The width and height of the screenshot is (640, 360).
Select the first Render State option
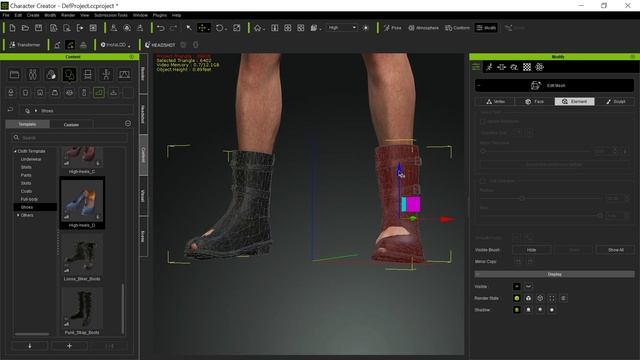pos(517,298)
